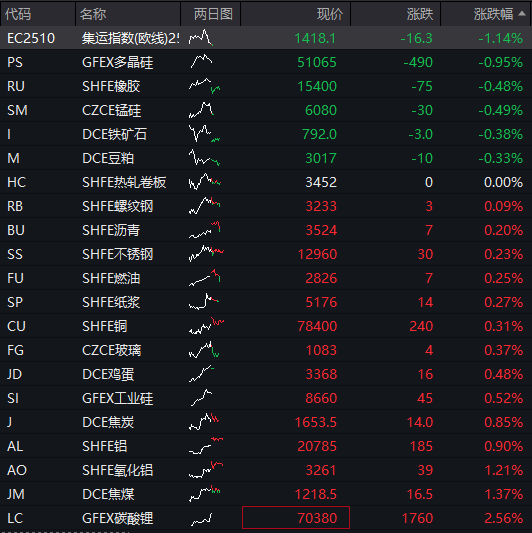The width and height of the screenshot is (532, 533).
Task: Open the EC2510 two-day sparkline chart
Action: pos(201,38)
